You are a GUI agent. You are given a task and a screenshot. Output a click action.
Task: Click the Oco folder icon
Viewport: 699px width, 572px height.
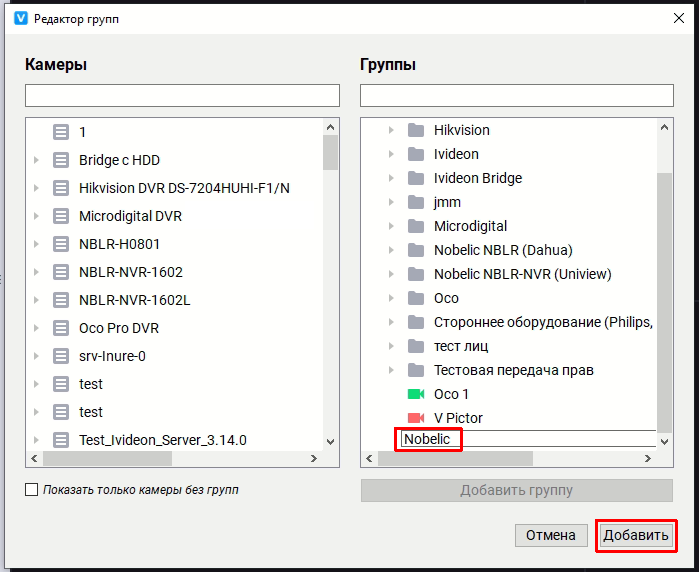[x=416, y=298]
